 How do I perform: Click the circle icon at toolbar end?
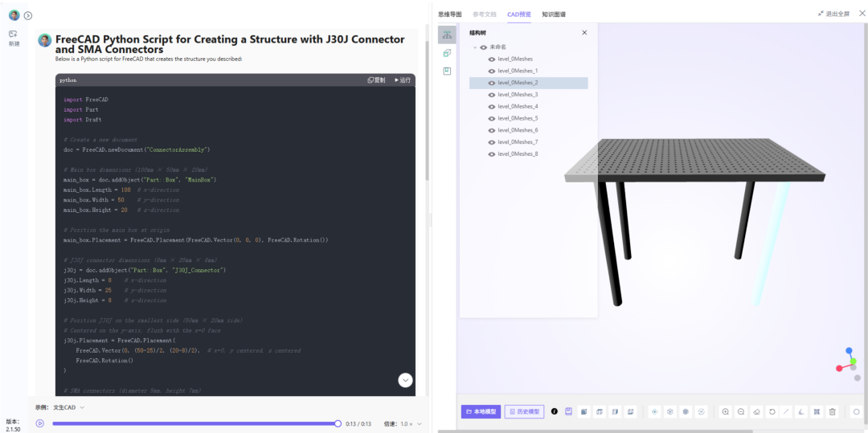tap(857, 411)
